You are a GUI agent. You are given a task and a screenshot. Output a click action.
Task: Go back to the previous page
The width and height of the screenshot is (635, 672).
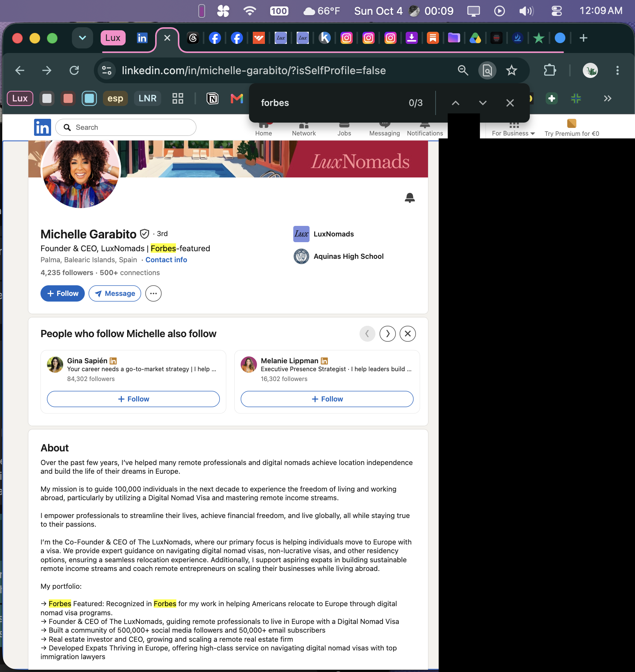point(20,70)
